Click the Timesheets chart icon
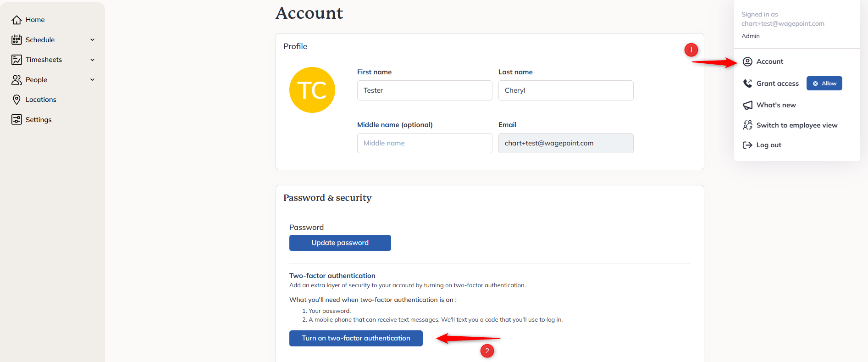The height and width of the screenshot is (362, 868). tap(17, 60)
